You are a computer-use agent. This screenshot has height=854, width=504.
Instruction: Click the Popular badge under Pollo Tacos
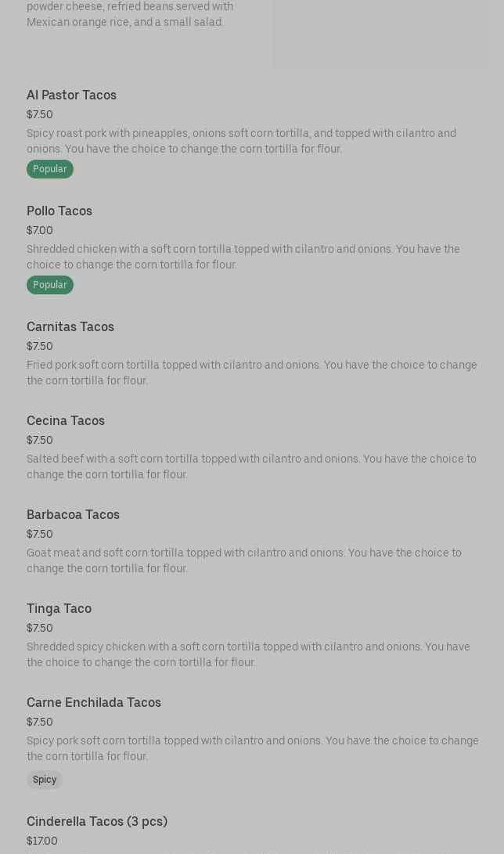(50, 285)
